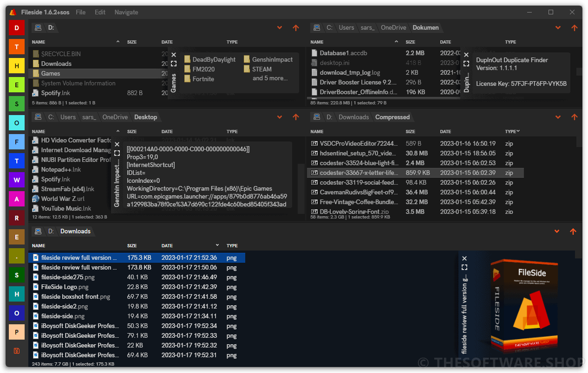Open the GenshinImpact folder in preview

coord(268,59)
